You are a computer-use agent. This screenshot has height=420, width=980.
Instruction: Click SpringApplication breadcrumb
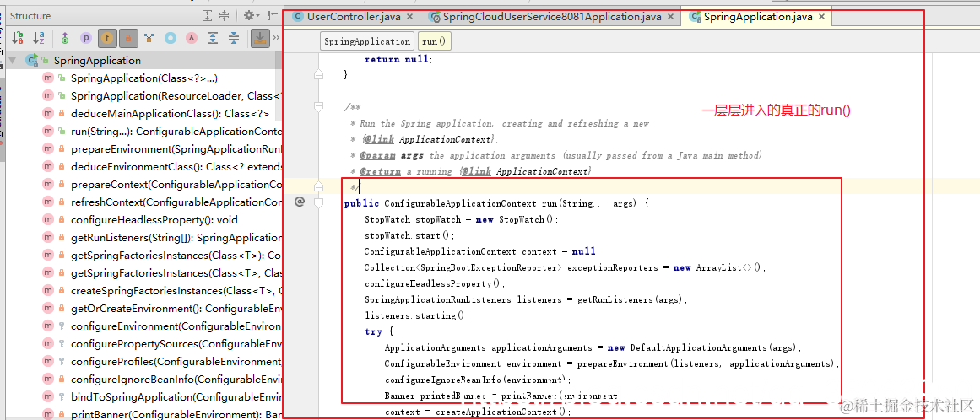(367, 42)
